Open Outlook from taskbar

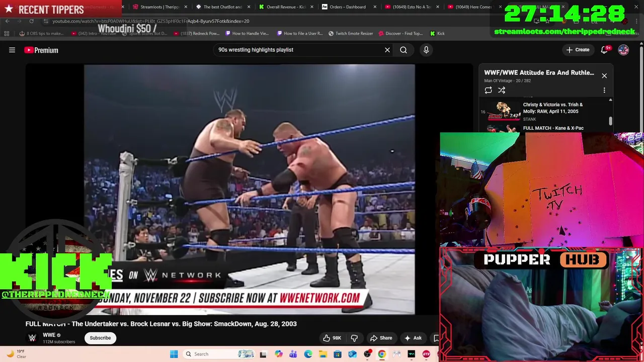352,354
